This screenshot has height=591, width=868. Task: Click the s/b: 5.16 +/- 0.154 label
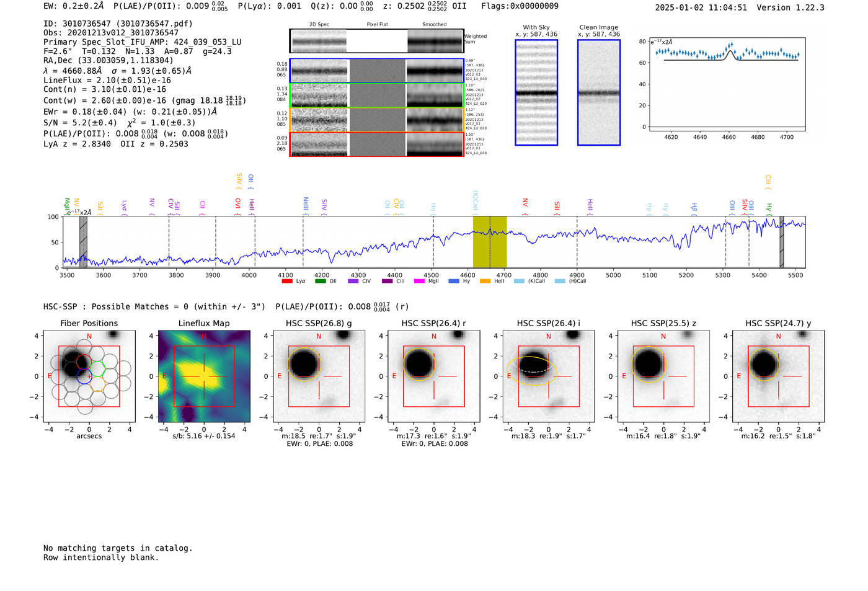point(204,436)
